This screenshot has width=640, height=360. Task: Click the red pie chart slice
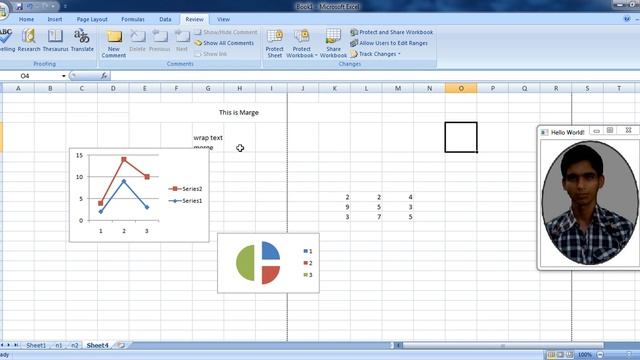pos(271,274)
